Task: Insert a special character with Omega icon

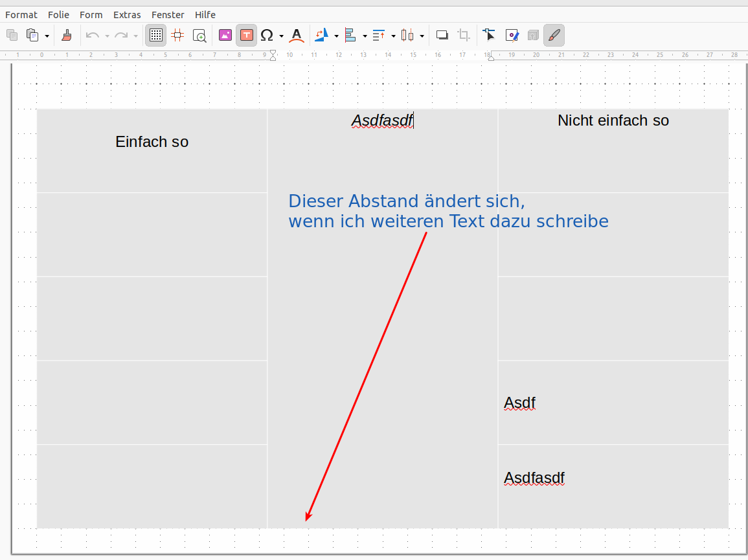Action: pyautogui.click(x=267, y=35)
